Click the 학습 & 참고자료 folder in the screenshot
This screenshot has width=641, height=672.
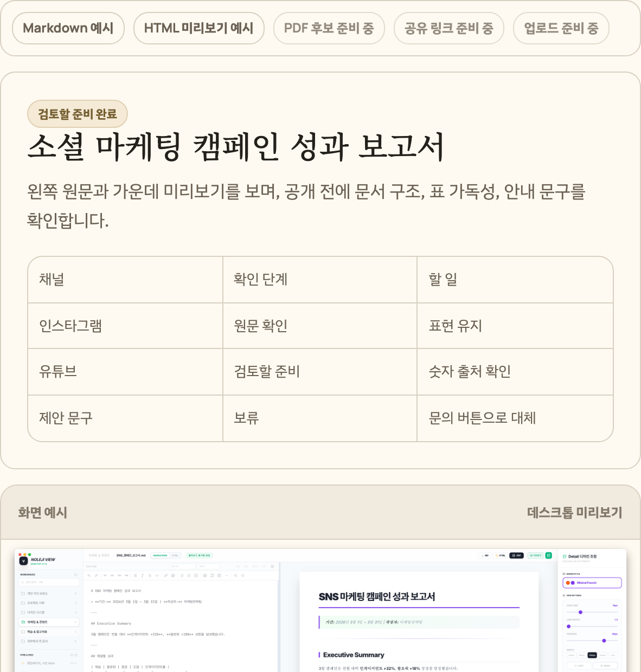[x=49, y=632]
